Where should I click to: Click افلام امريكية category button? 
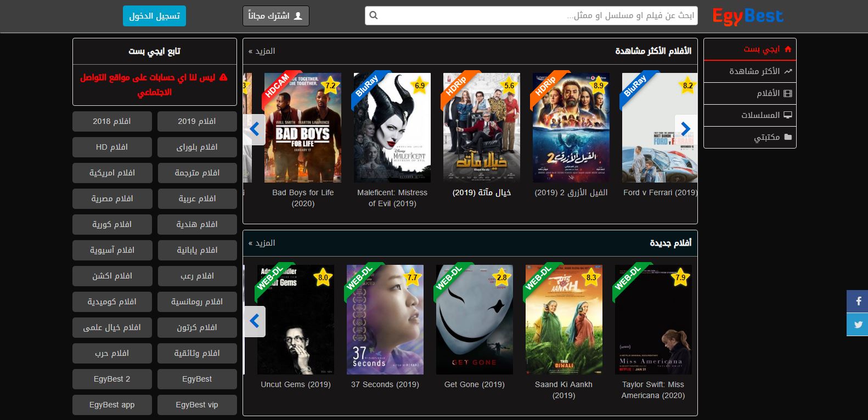(x=112, y=173)
